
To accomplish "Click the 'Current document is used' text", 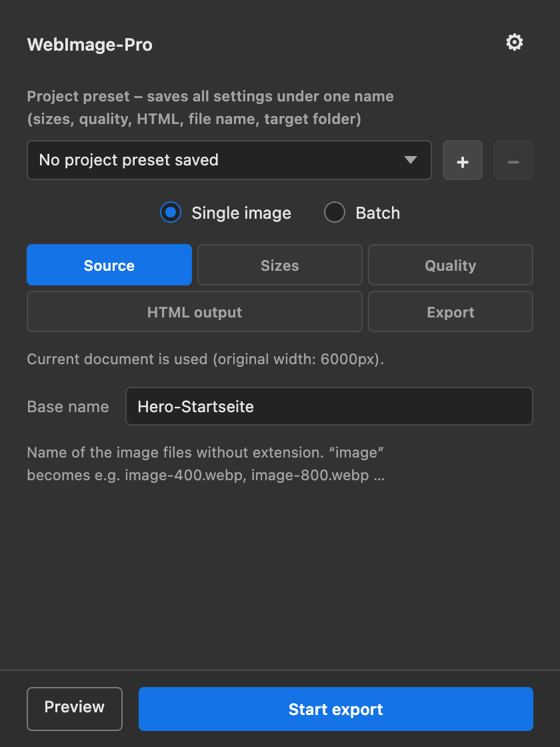I will tap(205, 359).
